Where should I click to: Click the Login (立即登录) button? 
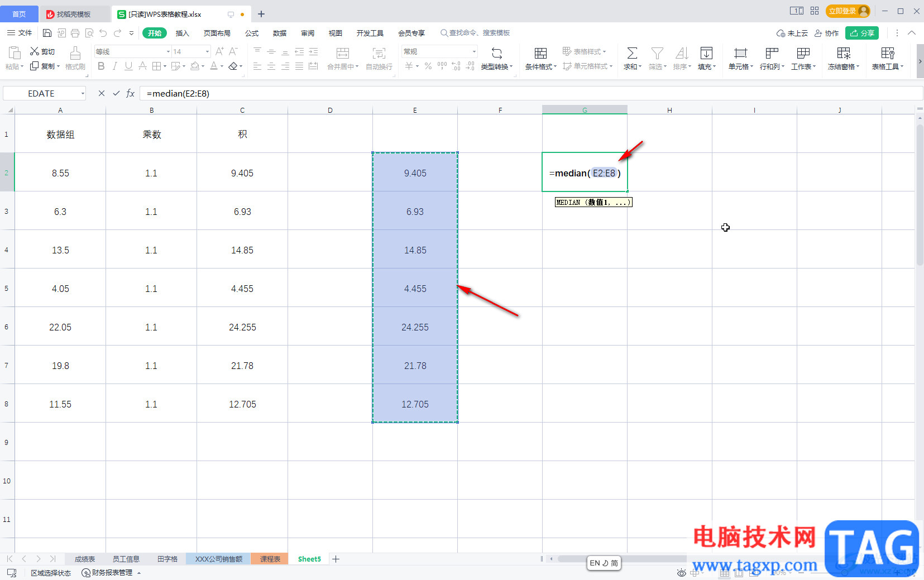click(848, 11)
